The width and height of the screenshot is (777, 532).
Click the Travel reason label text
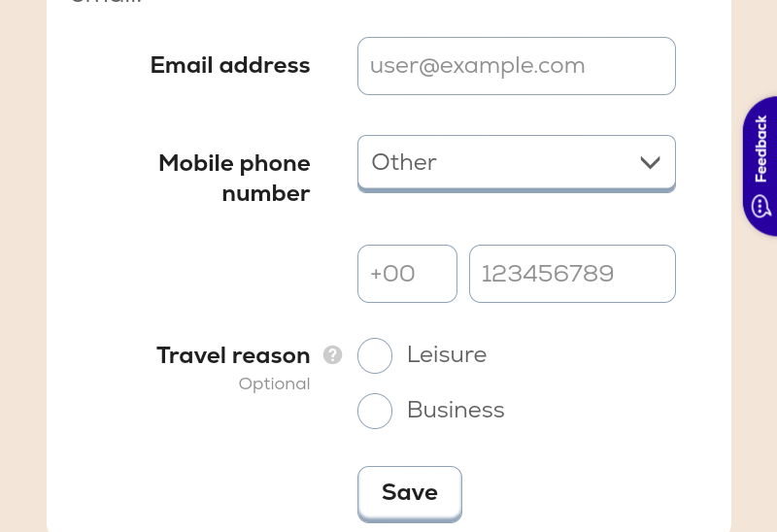[x=233, y=355]
